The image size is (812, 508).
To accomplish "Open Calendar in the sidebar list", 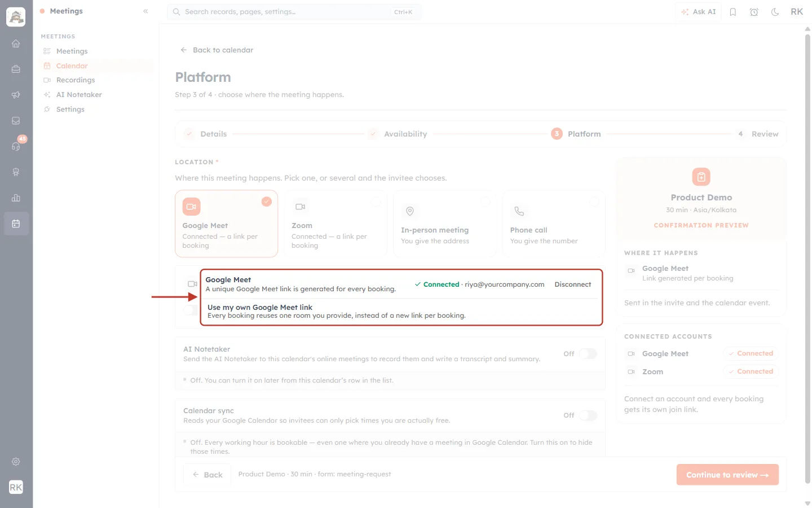I will pyautogui.click(x=96, y=66).
